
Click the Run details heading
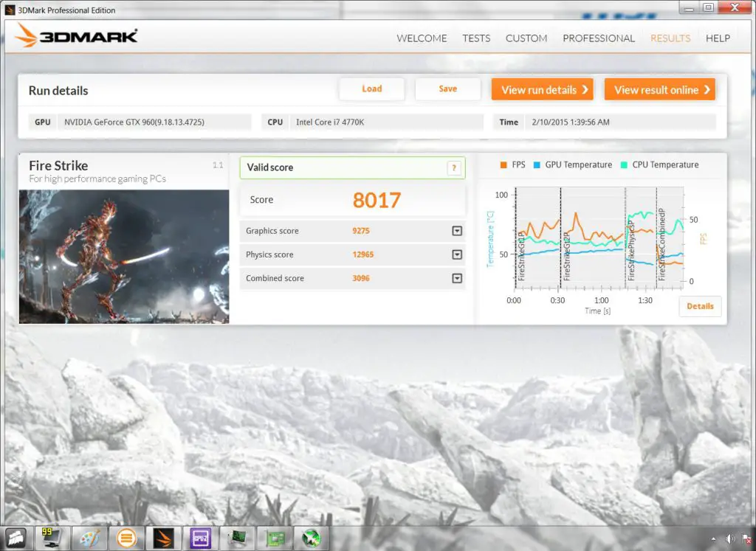point(58,91)
